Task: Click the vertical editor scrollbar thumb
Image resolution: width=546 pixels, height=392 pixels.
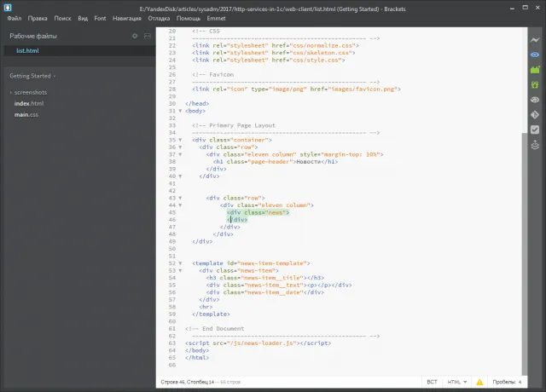Action: point(525,254)
